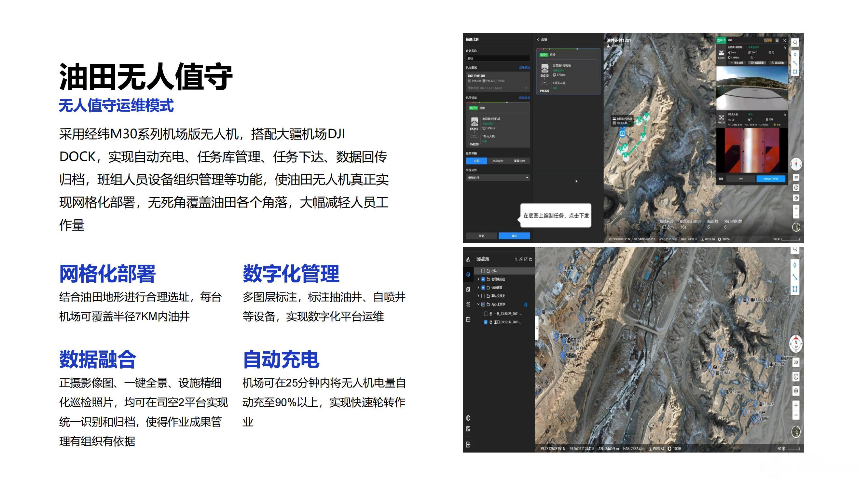Check the 一队_13:30:28 layer checkbox
868x488 pixels.
click(x=486, y=314)
